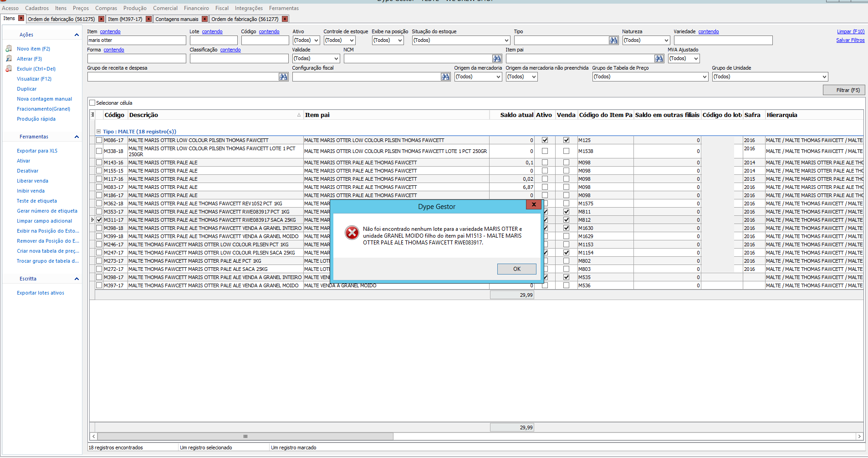868x458 pixels.
Task: Collapse the Ações sidebar section
Action: (x=77, y=35)
